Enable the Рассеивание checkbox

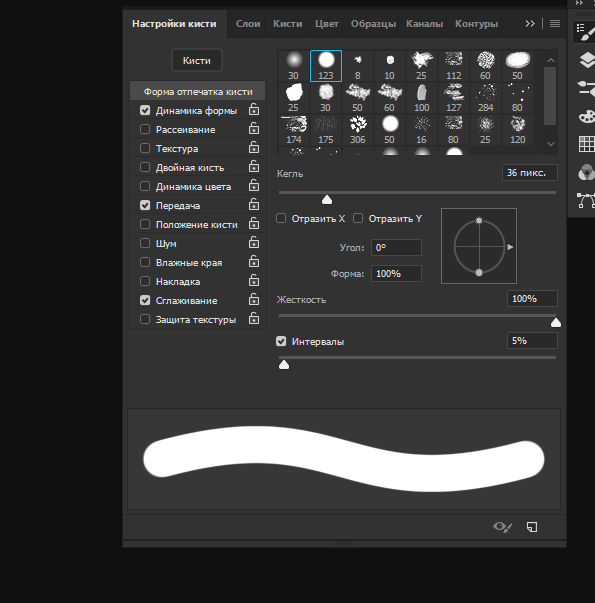coord(145,129)
